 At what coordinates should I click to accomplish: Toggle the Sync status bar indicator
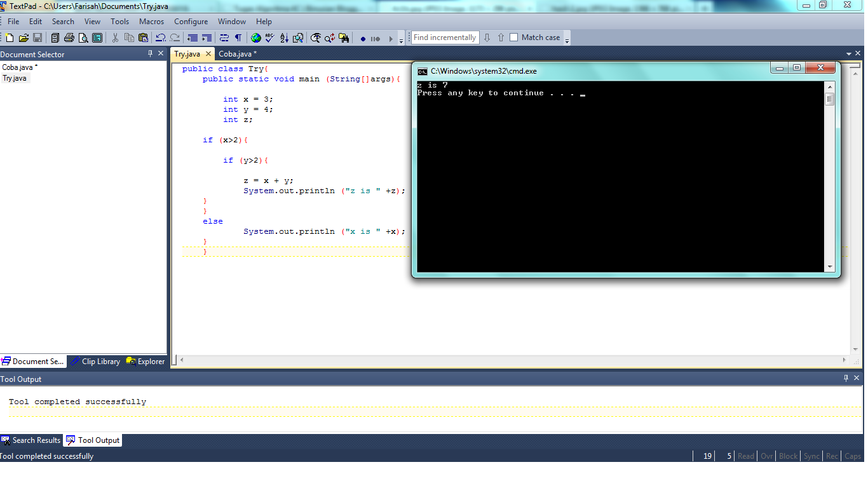811,456
